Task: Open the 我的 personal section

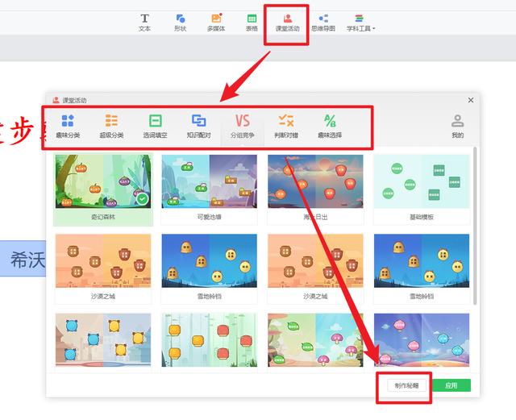Action: 457,126
